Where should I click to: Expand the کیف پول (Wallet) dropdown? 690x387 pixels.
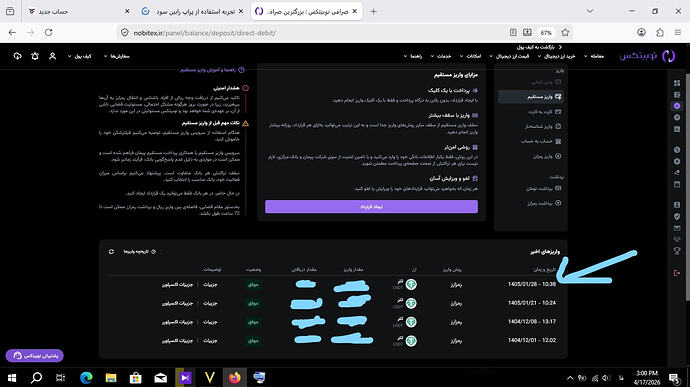pyautogui.click(x=80, y=56)
